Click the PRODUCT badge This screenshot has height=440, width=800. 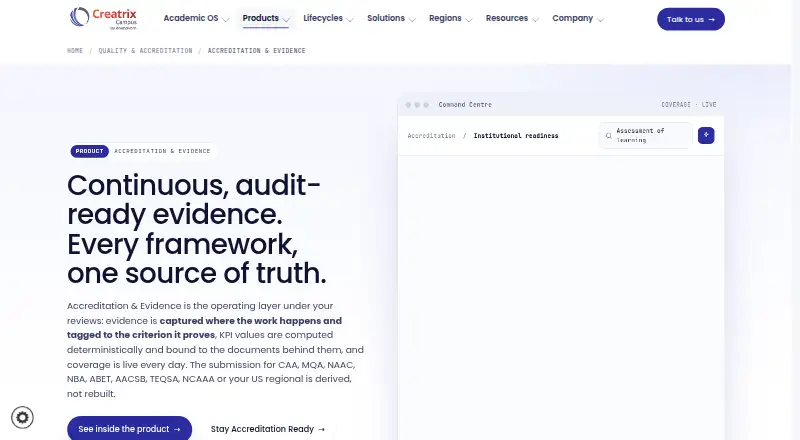pyautogui.click(x=89, y=151)
